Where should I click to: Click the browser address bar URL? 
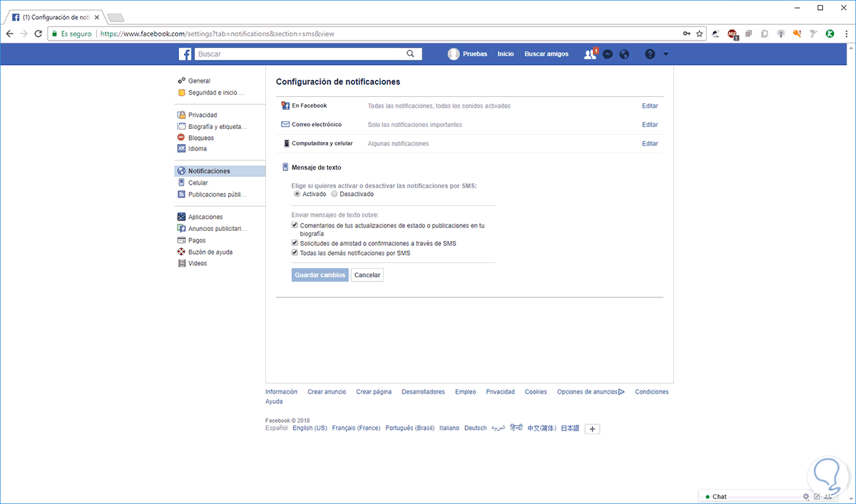click(x=216, y=34)
